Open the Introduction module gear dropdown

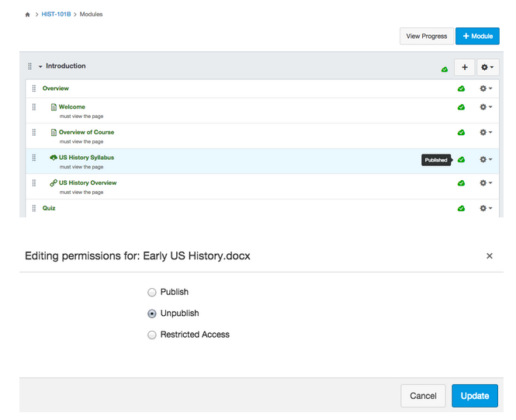pos(487,68)
